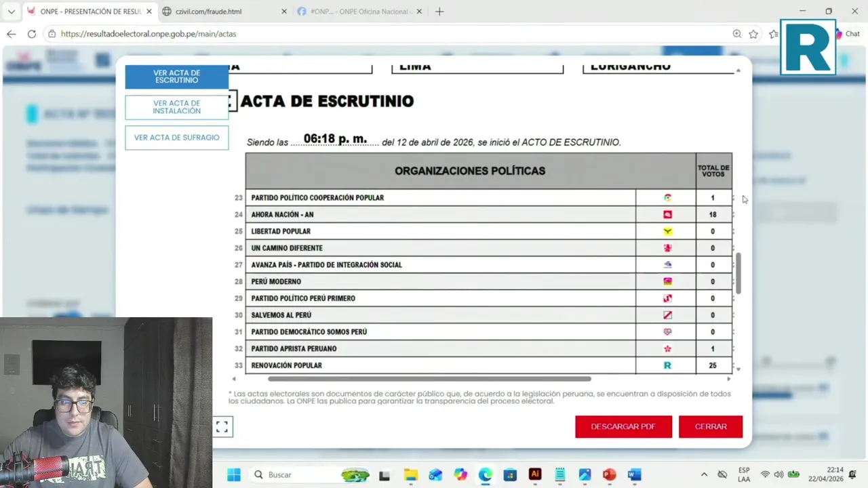Click the vote total 18 cell
Viewport: 868px width, 488px height.
click(x=713, y=215)
